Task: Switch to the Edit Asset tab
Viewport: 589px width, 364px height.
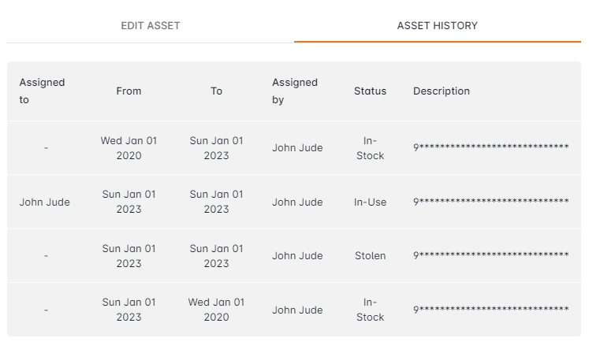Action: tap(150, 25)
